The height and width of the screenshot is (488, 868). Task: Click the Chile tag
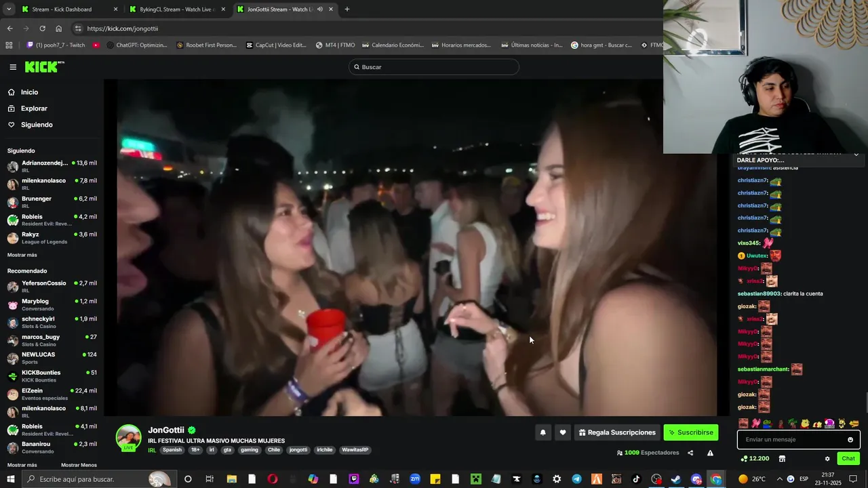point(273,450)
